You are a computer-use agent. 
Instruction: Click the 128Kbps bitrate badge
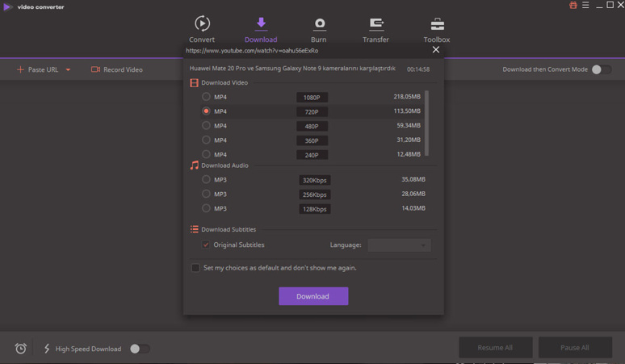(315, 209)
